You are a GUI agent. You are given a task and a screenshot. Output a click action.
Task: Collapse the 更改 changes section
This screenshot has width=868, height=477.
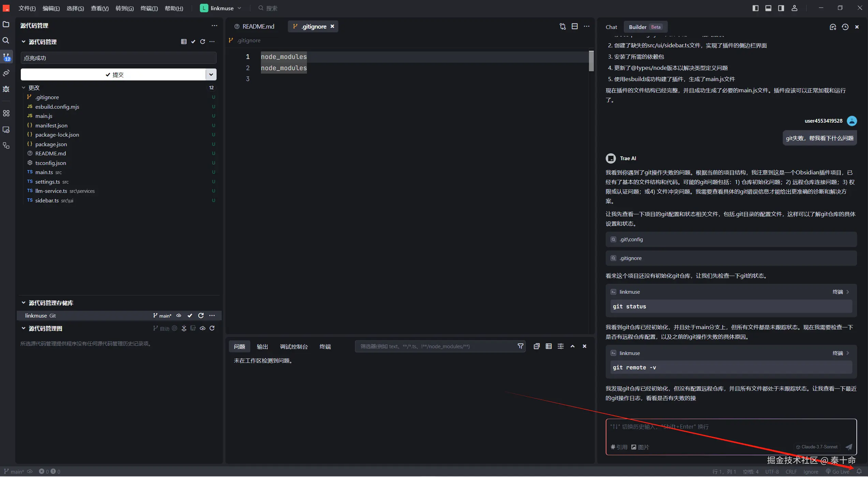pos(24,88)
